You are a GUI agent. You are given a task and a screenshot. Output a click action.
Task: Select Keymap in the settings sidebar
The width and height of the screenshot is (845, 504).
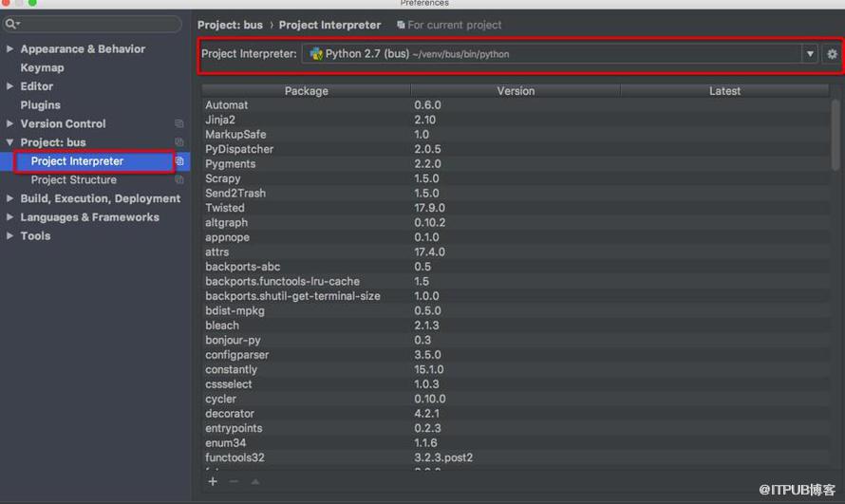pyautogui.click(x=42, y=67)
